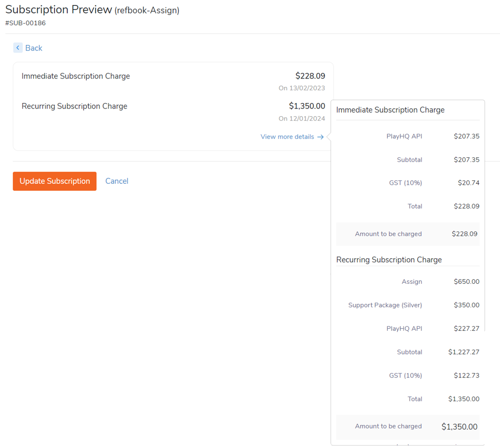The image size is (500, 448).
Task: Click the GST $122.73 amount
Action: (466, 376)
